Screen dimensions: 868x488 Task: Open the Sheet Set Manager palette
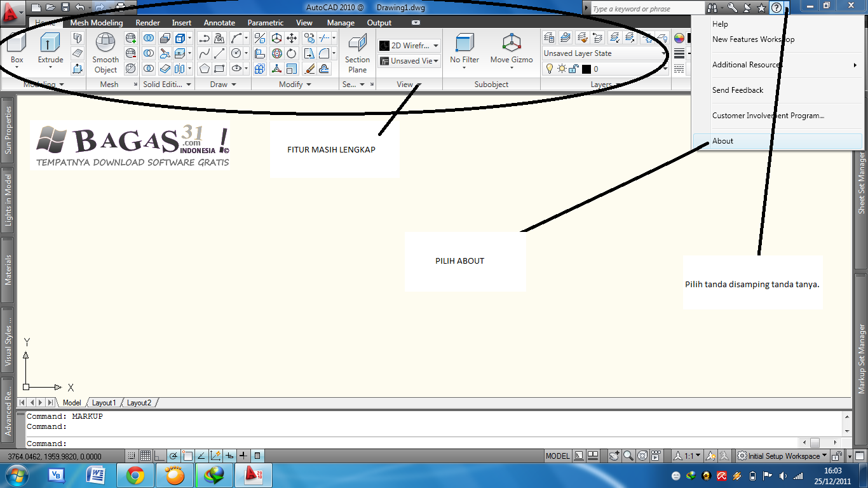coord(862,182)
